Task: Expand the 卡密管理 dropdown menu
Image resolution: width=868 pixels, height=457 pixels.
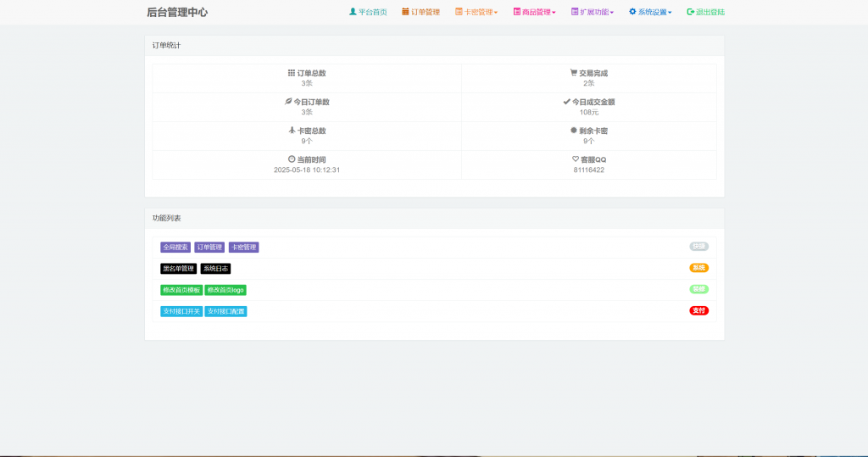Action: click(x=476, y=13)
